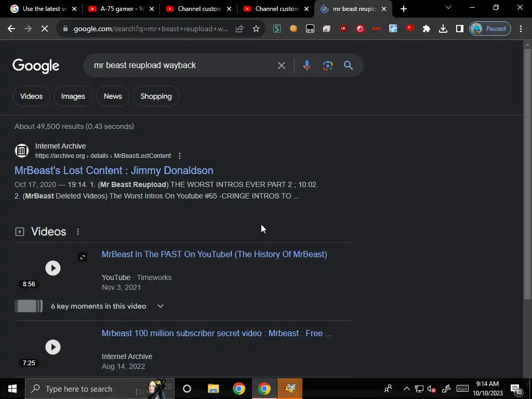Viewport: 532px width, 399px height.
Task: Submit the search with the magnifier icon
Action: pyautogui.click(x=349, y=65)
